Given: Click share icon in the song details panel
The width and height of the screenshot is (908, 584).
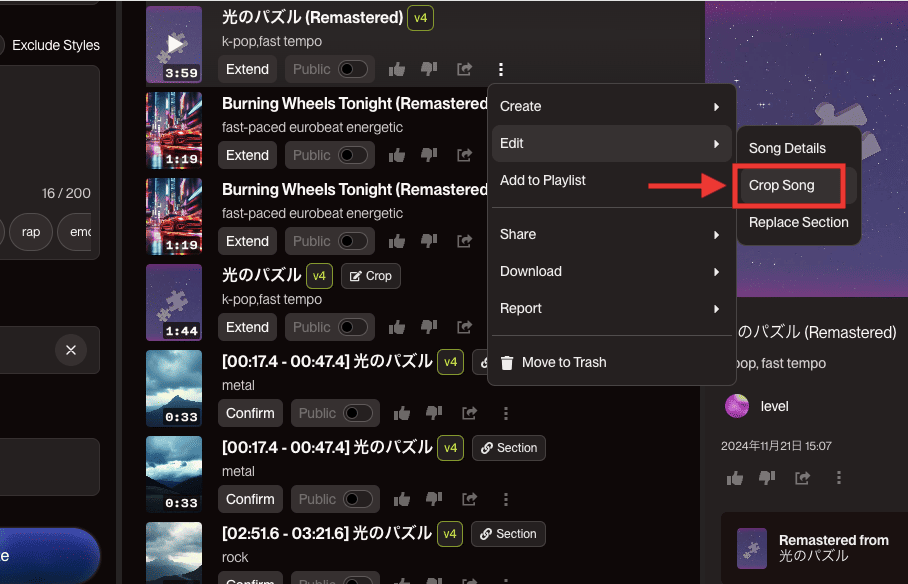Looking at the screenshot, I should (x=803, y=478).
